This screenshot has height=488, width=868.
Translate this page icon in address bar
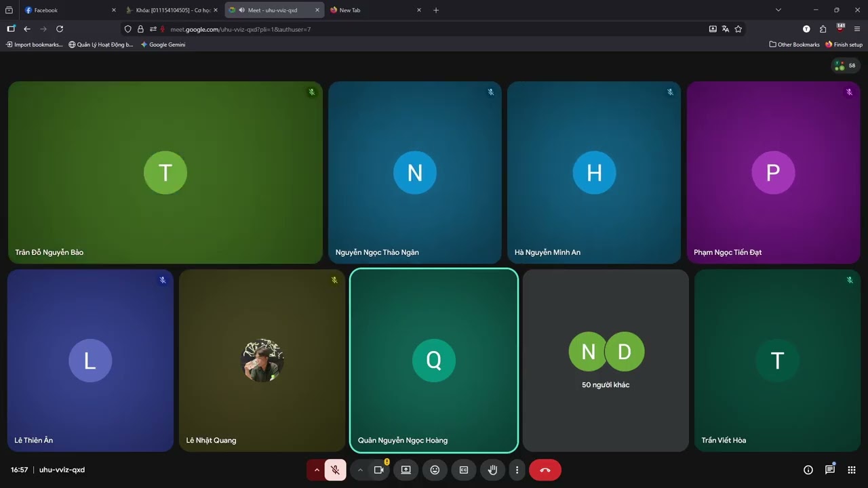[x=726, y=29]
